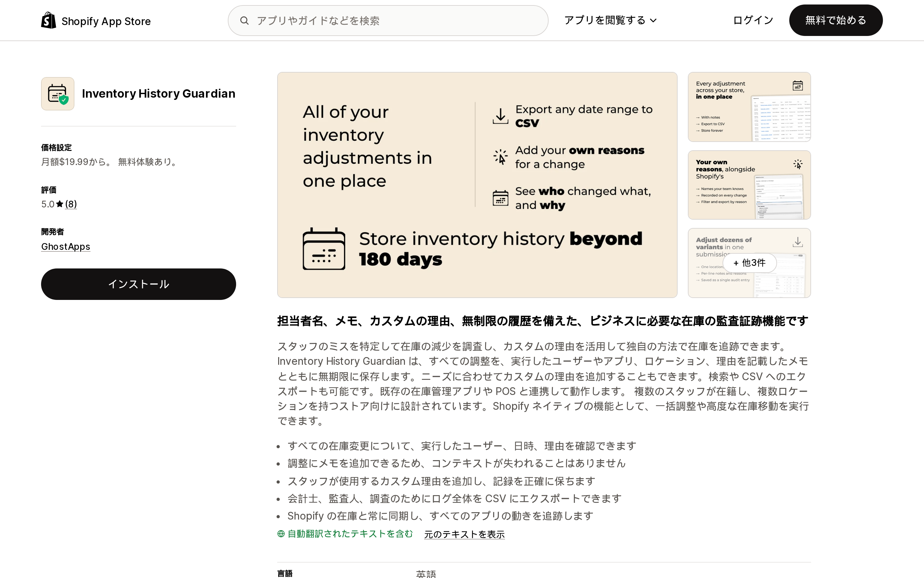Open the GhostApps developer link
This screenshot has height=578, width=924.
click(x=66, y=247)
